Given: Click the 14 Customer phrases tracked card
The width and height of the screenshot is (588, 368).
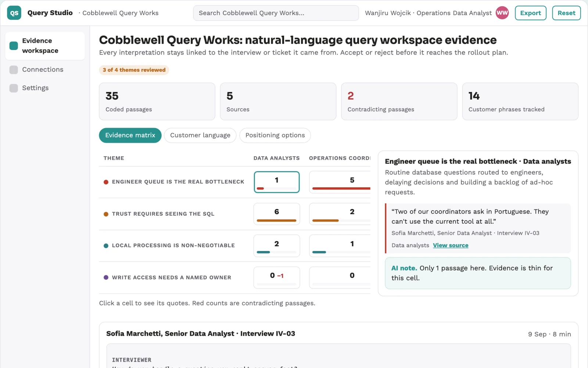Looking at the screenshot, I should (x=520, y=102).
